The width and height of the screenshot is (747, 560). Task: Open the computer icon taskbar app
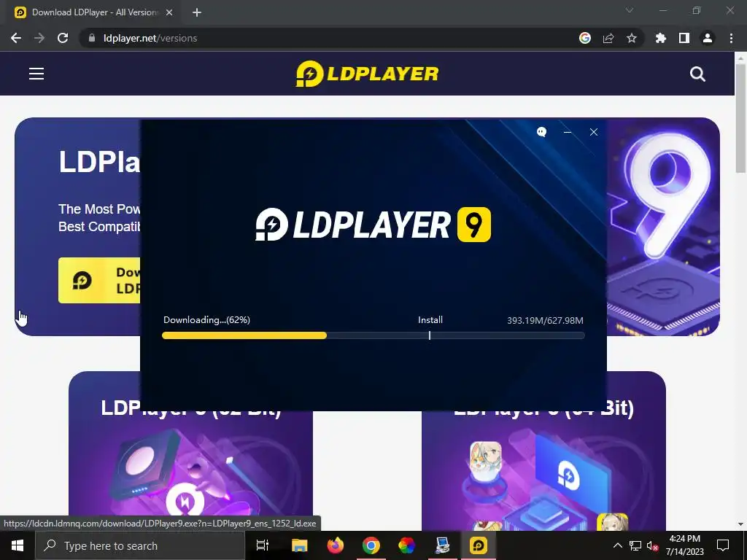coord(443,545)
